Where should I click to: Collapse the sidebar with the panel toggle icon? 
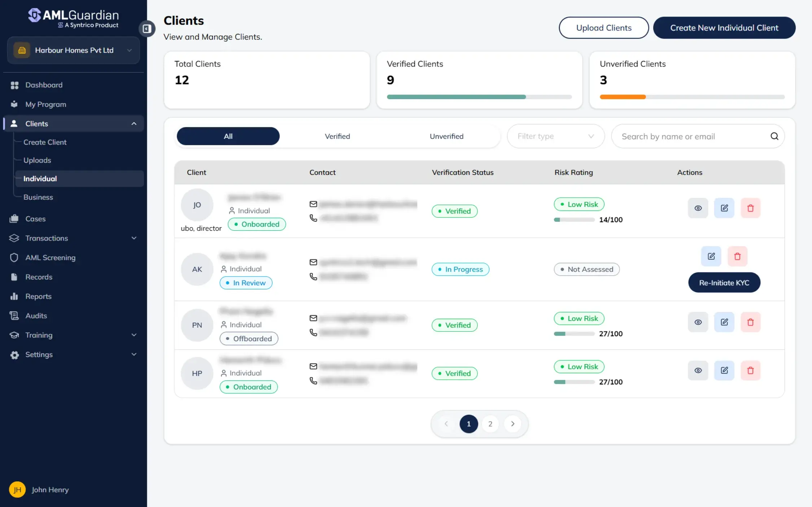[147, 28]
